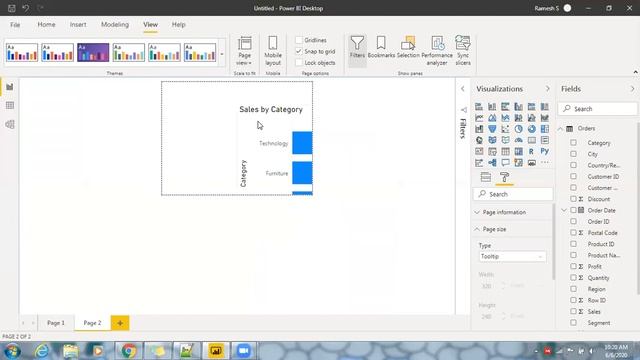
Task: Open more visuals ellipsis
Action: coord(544,163)
